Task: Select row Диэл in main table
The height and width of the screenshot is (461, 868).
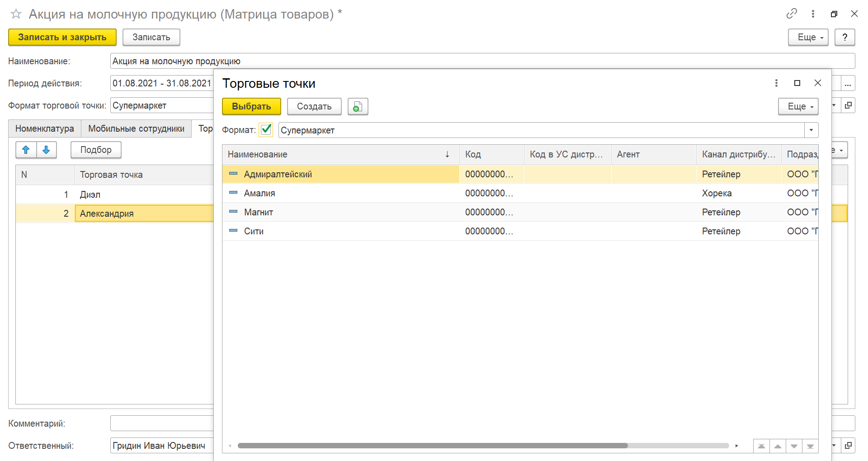Action: pos(115,195)
